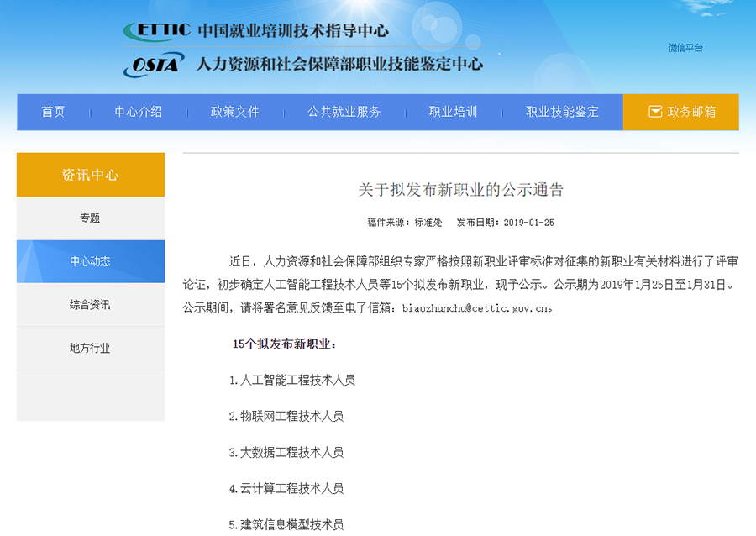The width and height of the screenshot is (756, 536).
Task: Click the 资讯中心 sidebar header
Action: pyautogui.click(x=89, y=174)
